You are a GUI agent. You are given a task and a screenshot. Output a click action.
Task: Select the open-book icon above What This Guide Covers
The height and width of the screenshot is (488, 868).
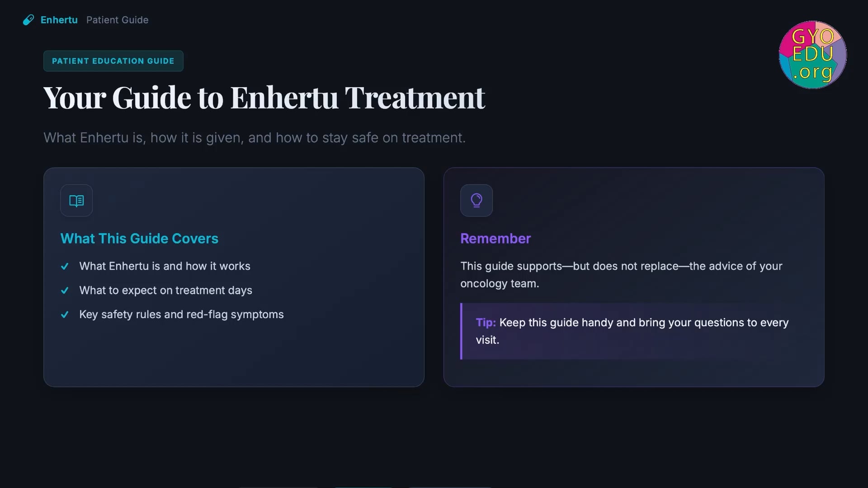coord(76,200)
